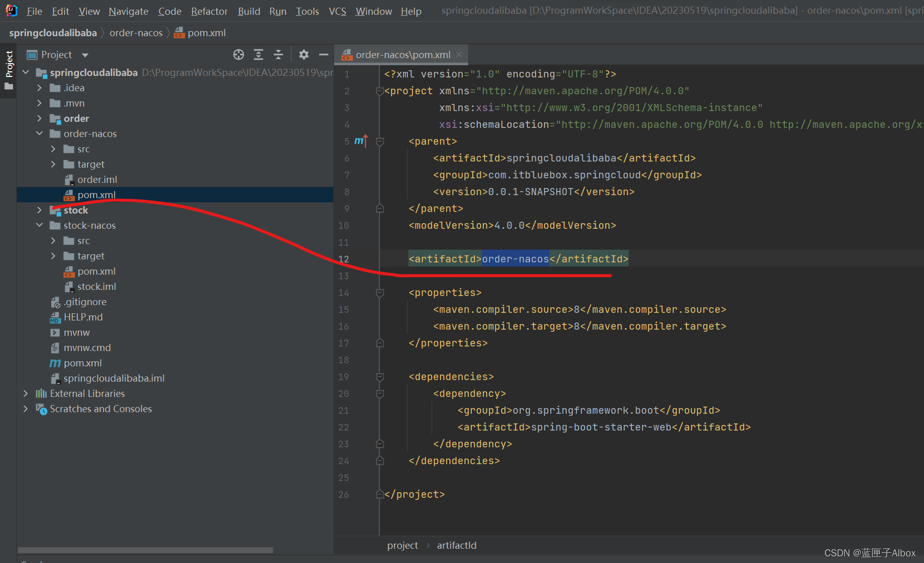Fold the dependency block on line 20

[x=379, y=394]
